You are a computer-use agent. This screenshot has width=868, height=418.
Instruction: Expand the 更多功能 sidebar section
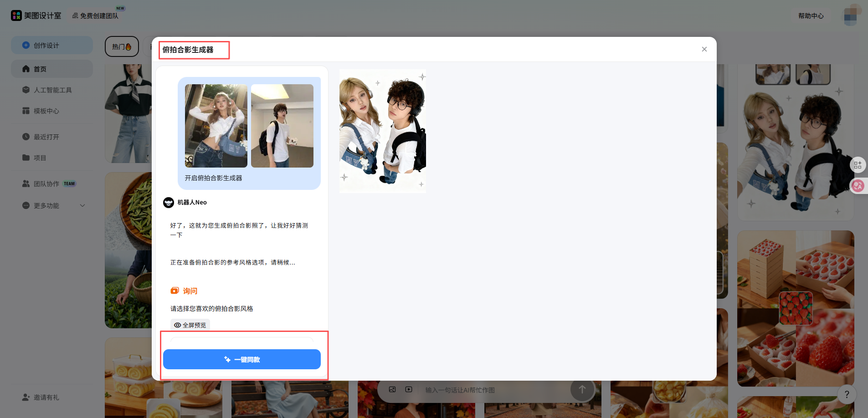(53, 206)
